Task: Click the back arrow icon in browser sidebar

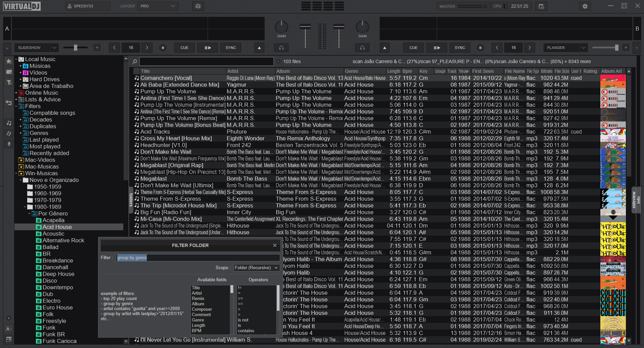Action: [x=9, y=103]
